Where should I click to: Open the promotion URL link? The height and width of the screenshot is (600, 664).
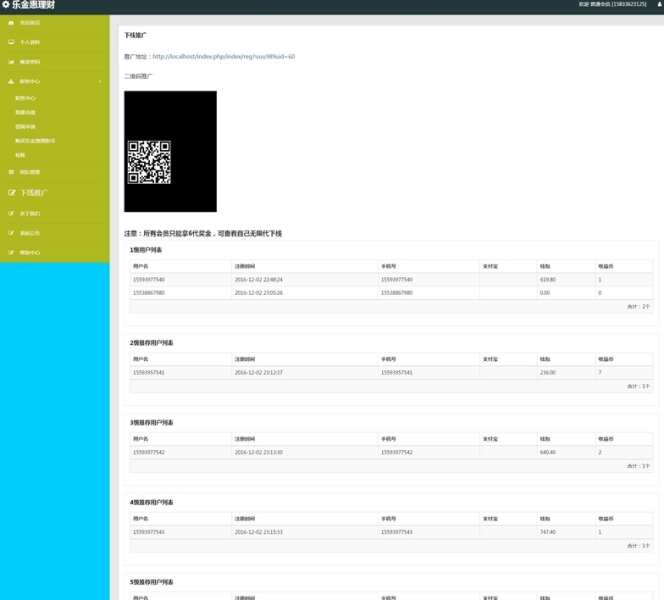pyautogui.click(x=224, y=56)
